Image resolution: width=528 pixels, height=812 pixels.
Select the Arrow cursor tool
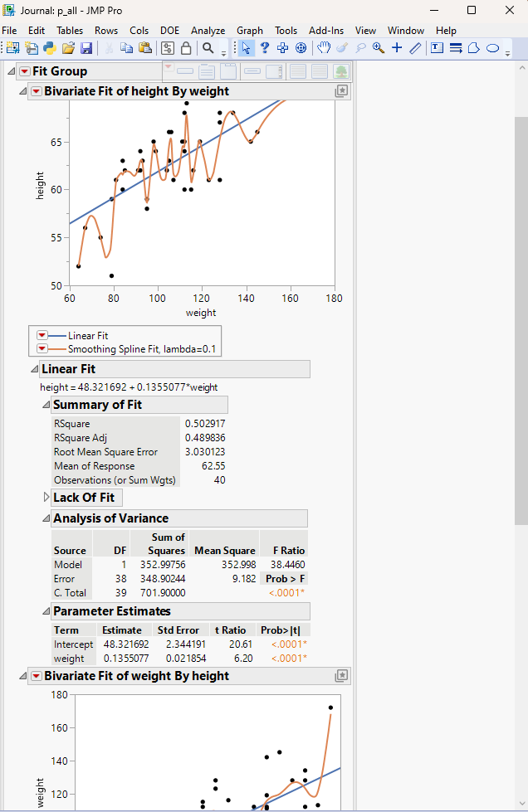[246, 48]
